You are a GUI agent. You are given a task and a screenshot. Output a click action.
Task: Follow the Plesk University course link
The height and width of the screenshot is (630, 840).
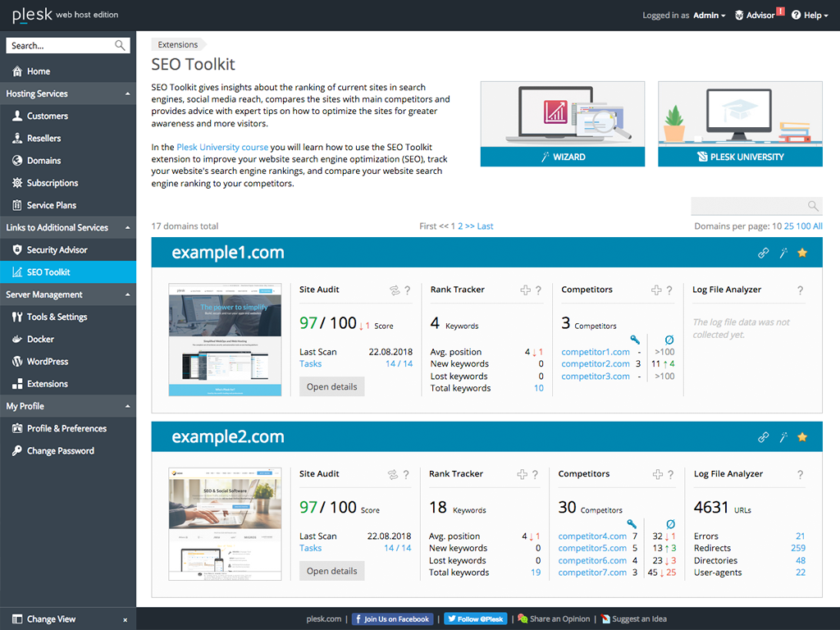tap(222, 147)
